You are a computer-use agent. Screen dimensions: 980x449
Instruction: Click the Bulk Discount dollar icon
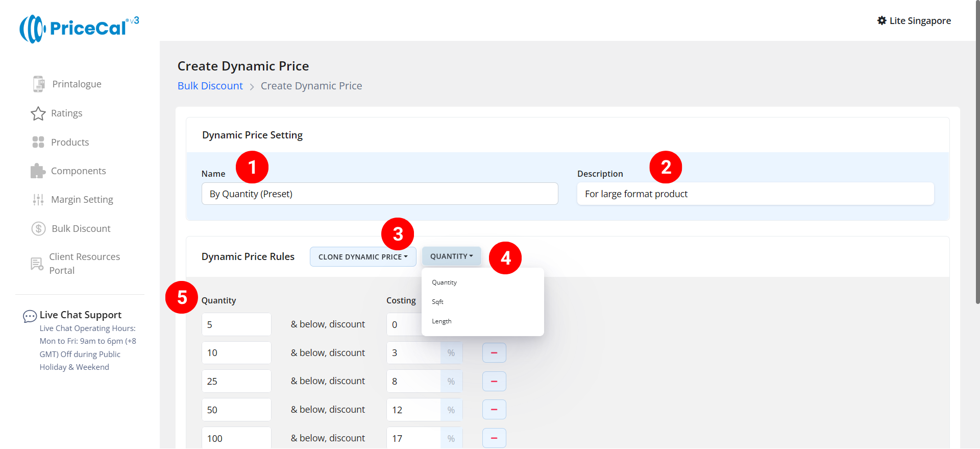point(38,228)
